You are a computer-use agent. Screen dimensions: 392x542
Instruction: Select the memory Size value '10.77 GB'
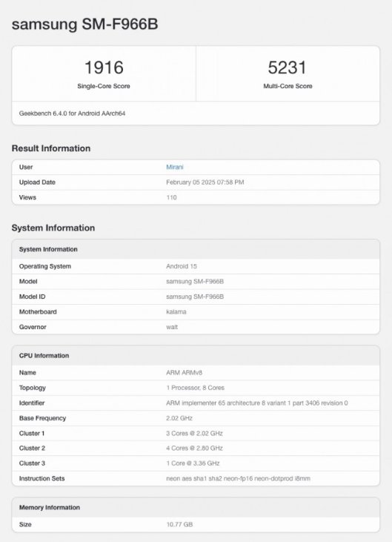point(179,524)
